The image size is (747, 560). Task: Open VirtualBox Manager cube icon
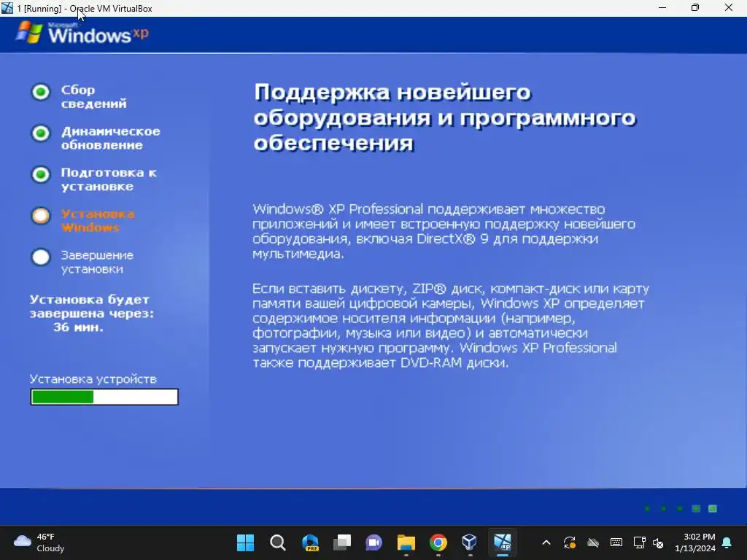470,542
